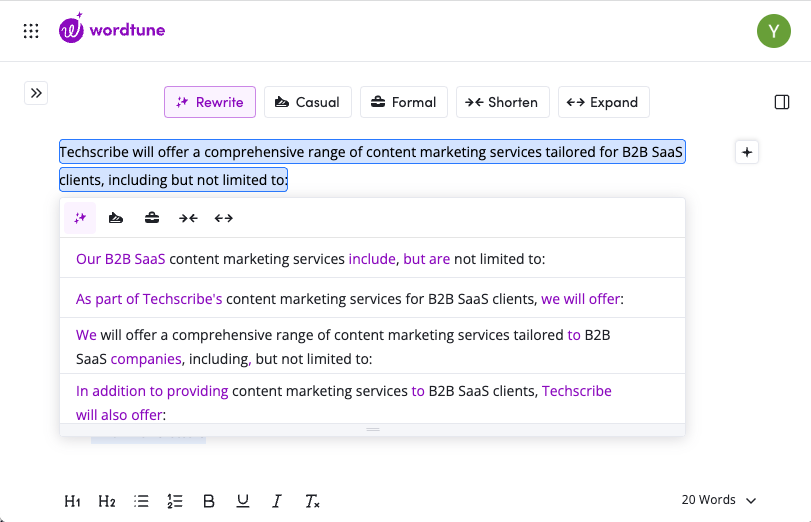Open the user profile avatar

pos(774,31)
